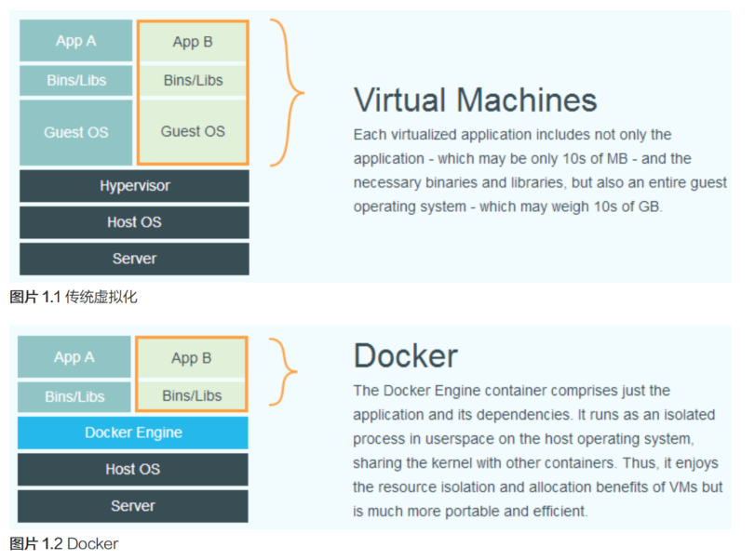Click the Docker heading text

tap(405, 356)
